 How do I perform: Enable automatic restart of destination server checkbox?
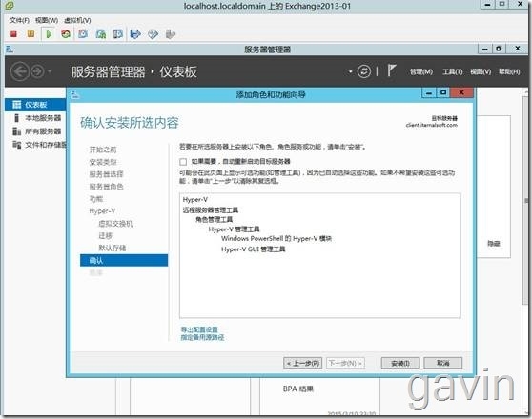click(x=183, y=162)
